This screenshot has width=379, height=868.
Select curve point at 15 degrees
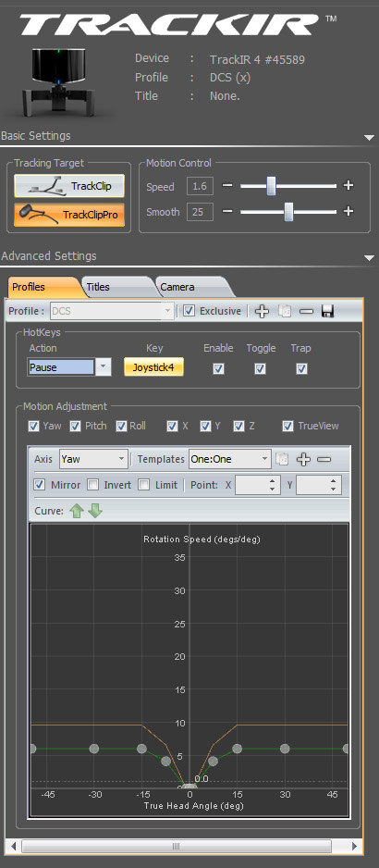pos(237,749)
